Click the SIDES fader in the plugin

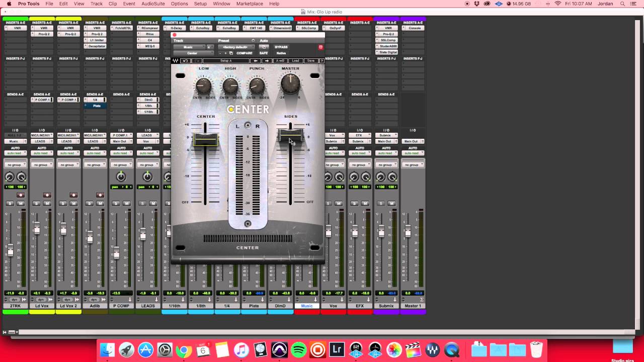point(290,135)
